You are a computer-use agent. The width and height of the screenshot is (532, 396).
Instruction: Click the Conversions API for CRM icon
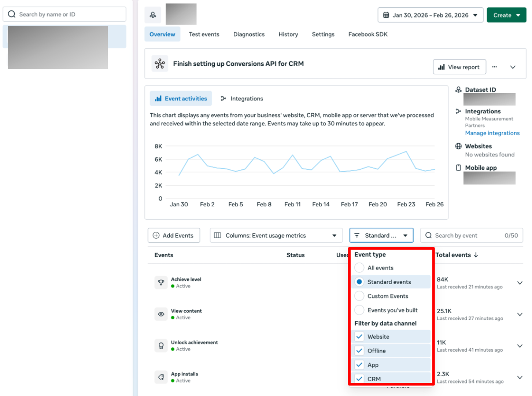[x=160, y=64]
